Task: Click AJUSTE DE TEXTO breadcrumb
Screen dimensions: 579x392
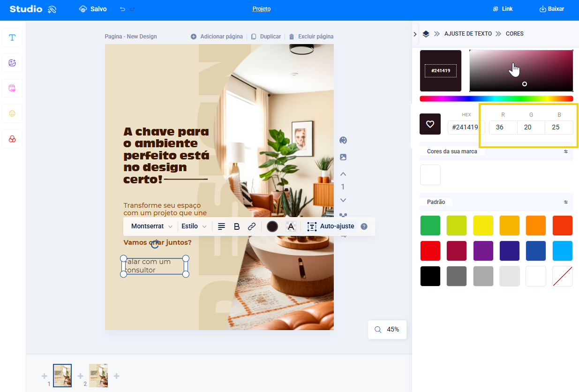Action: coord(468,34)
